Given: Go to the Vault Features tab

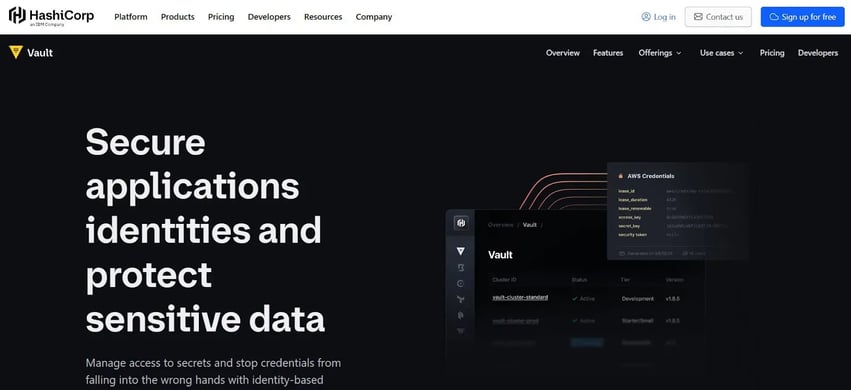Looking at the screenshot, I should click(x=608, y=53).
